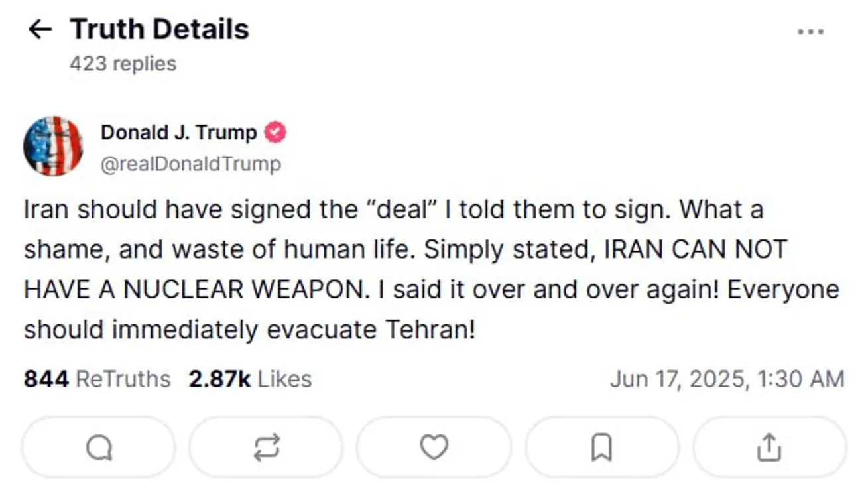The height and width of the screenshot is (504, 862).
Task: Bookmark this truth
Action: click(601, 448)
